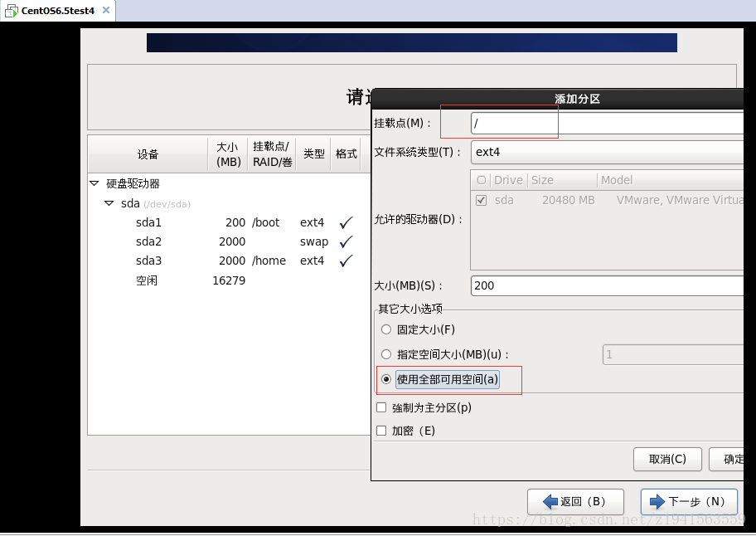756x536 pixels.
Task: Select the sda3 /home partition row
Action: [229, 261]
